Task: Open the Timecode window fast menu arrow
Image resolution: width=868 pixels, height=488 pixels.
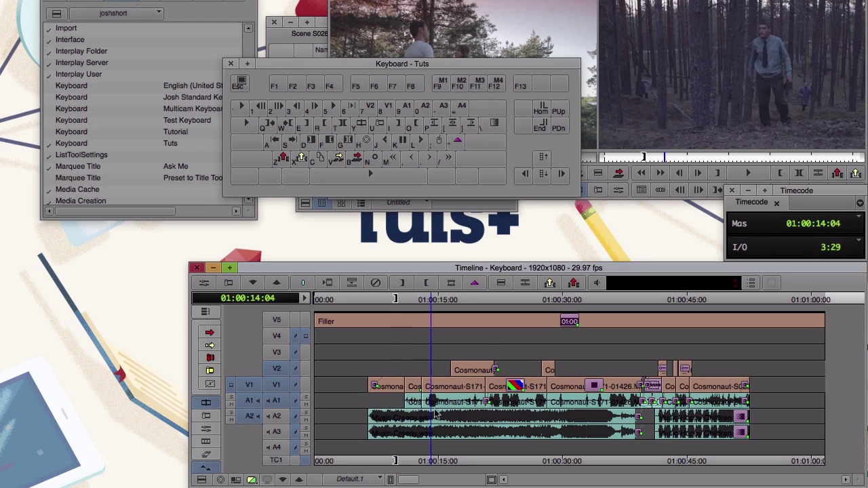Action: click(x=860, y=203)
